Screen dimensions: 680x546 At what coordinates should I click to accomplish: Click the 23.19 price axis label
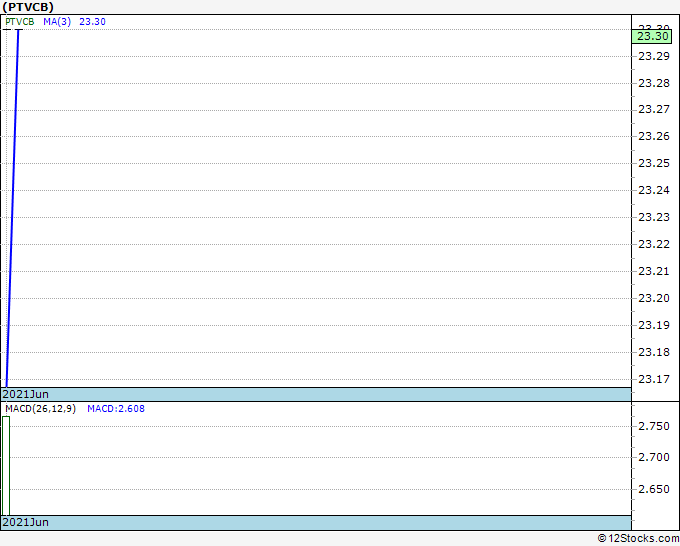point(654,325)
